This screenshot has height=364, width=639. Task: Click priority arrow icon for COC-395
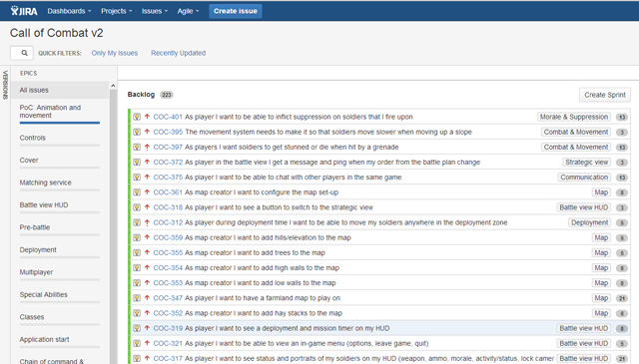point(147,132)
